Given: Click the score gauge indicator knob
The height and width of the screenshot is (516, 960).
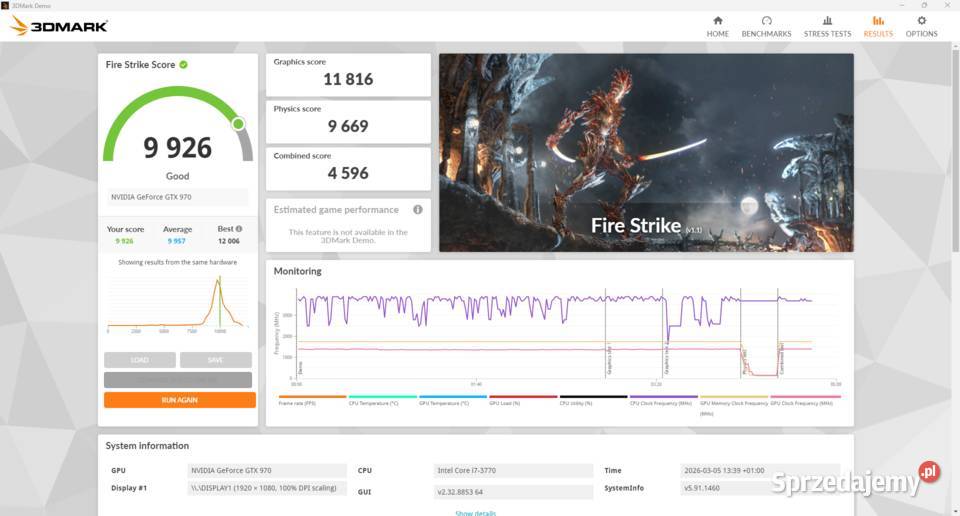Looking at the screenshot, I should 238,124.
